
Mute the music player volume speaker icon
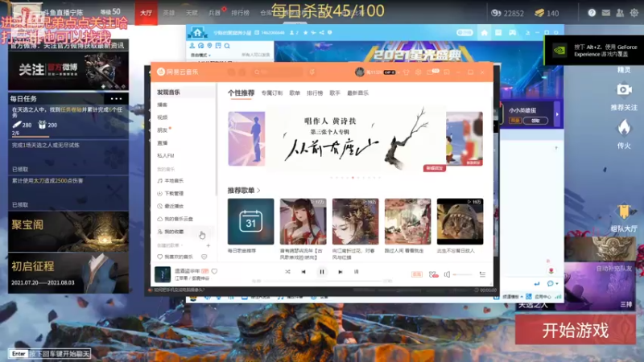[447, 274]
